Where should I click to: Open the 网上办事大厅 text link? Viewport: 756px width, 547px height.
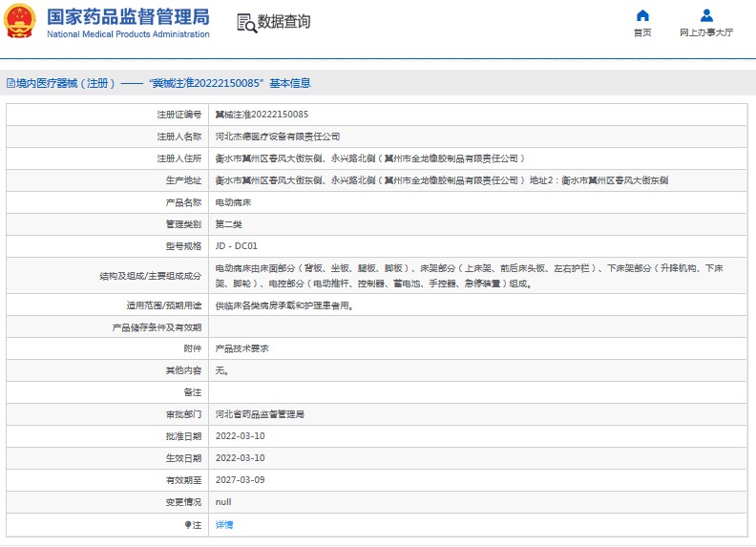pos(706,32)
